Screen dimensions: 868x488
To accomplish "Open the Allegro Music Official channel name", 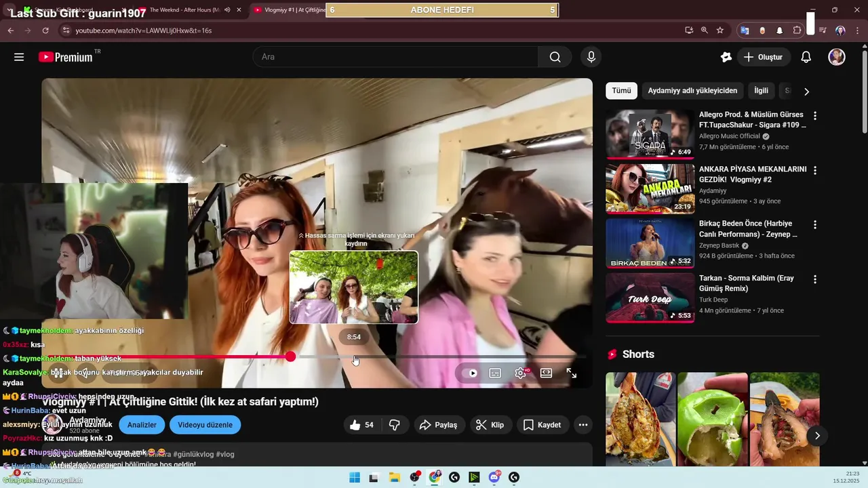I will 730,136.
